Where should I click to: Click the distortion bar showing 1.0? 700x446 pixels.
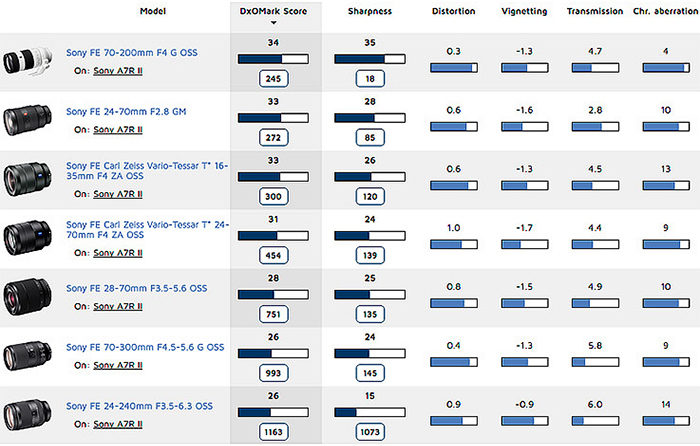point(454,244)
